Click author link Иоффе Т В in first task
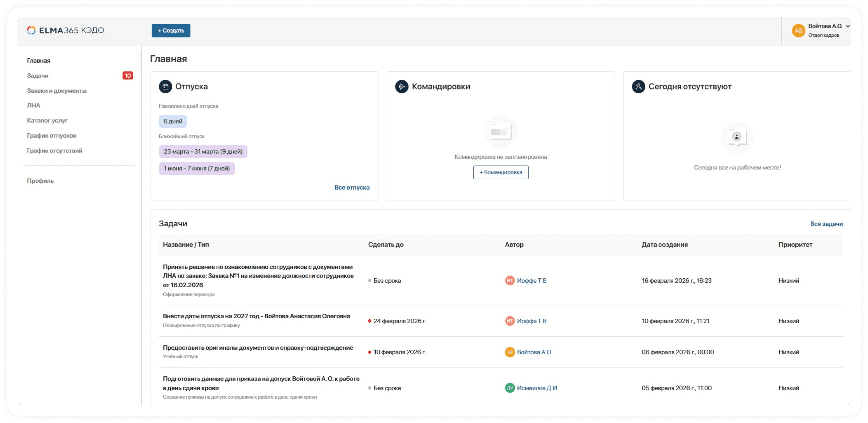 (531, 281)
